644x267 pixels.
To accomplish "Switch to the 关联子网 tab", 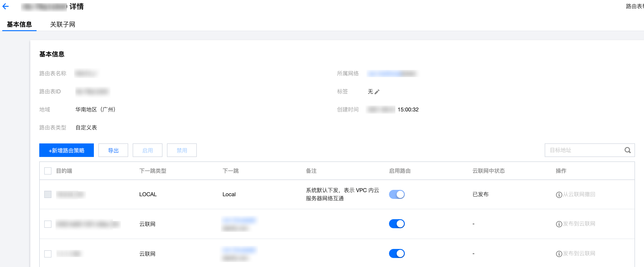I will tap(63, 25).
